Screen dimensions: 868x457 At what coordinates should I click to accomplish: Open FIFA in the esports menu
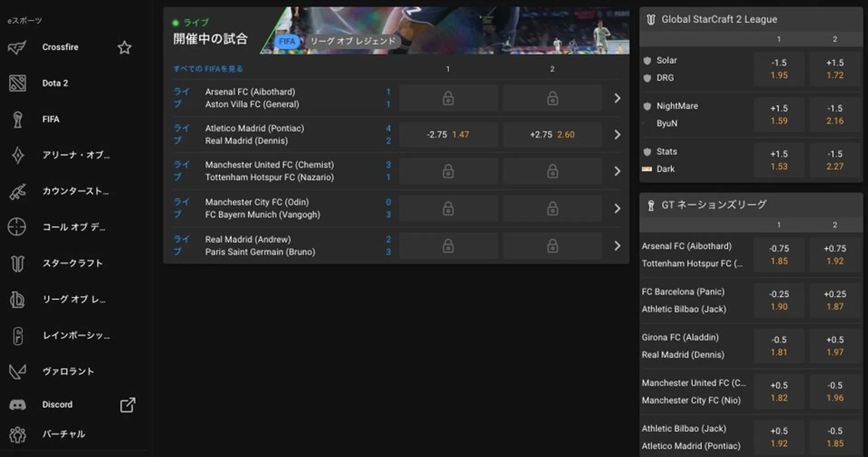point(51,119)
